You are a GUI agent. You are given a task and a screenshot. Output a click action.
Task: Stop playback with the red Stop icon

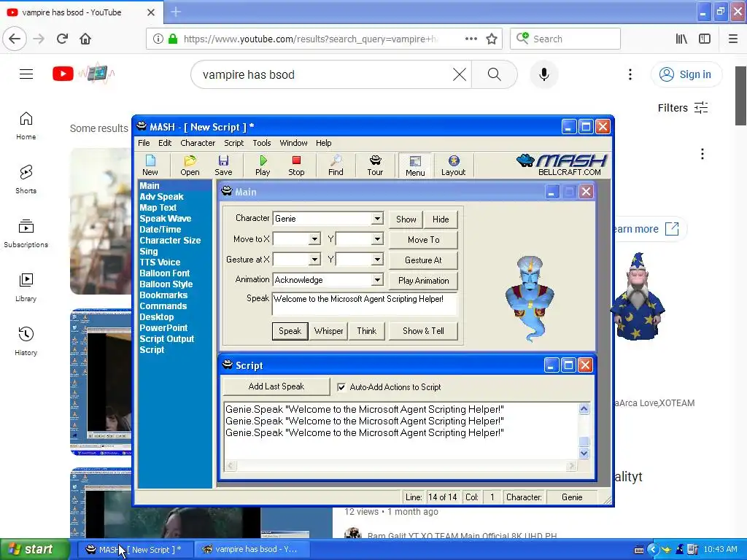(x=296, y=166)
